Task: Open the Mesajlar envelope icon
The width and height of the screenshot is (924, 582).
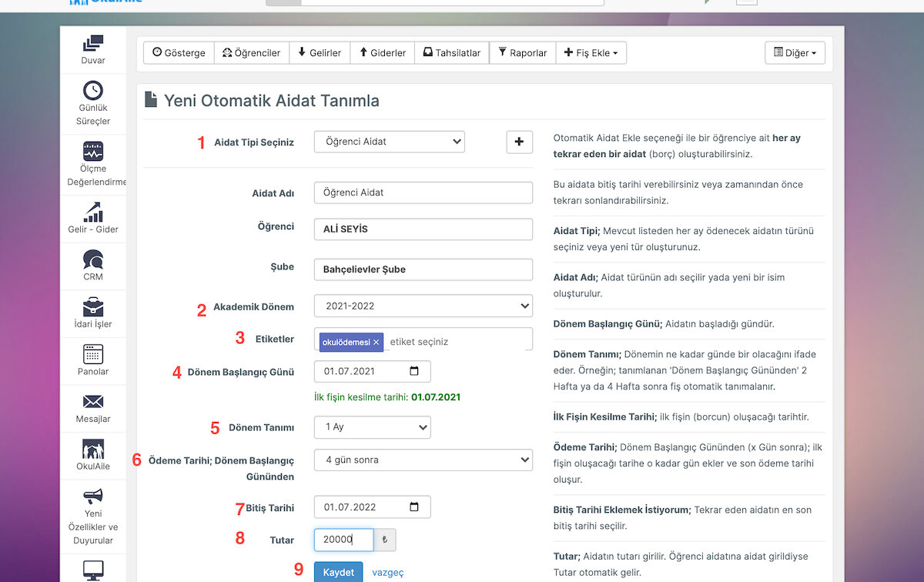Action: tap(93, 402)
